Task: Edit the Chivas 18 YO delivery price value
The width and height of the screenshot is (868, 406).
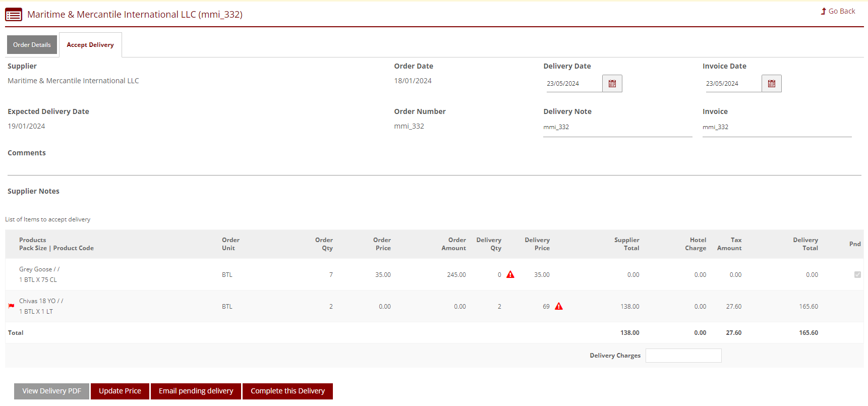Action: 546,307
